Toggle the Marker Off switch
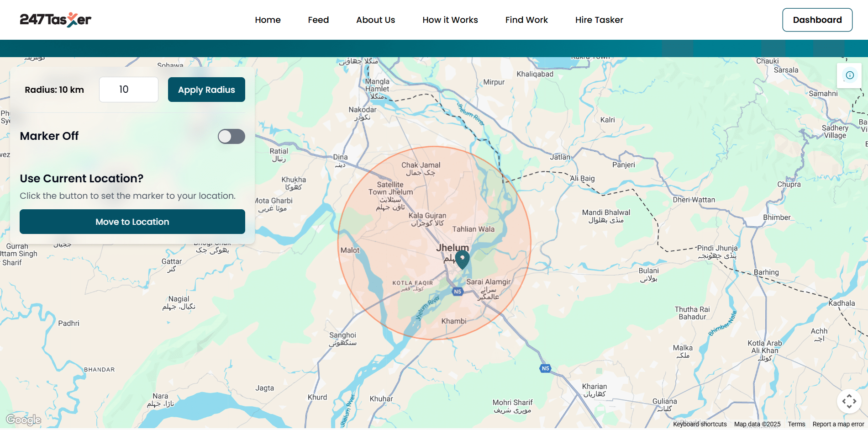Image resolution: width=868 pixels, height=430 pixels. pos(231,136)
